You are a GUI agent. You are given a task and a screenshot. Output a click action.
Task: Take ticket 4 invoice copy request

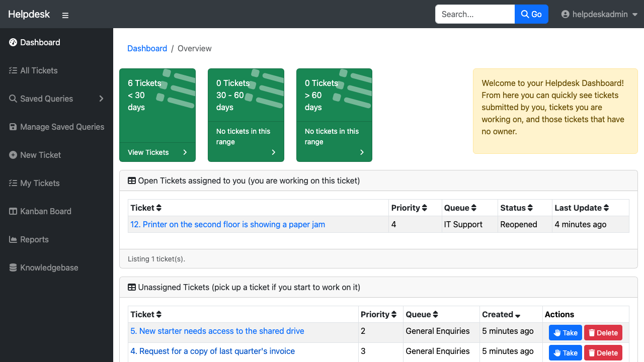click(x=566, y=353)
